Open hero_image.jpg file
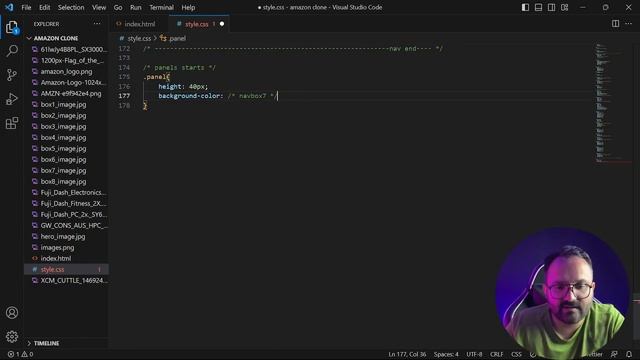This screenshot has height=360, width=640. click(63, 236)
